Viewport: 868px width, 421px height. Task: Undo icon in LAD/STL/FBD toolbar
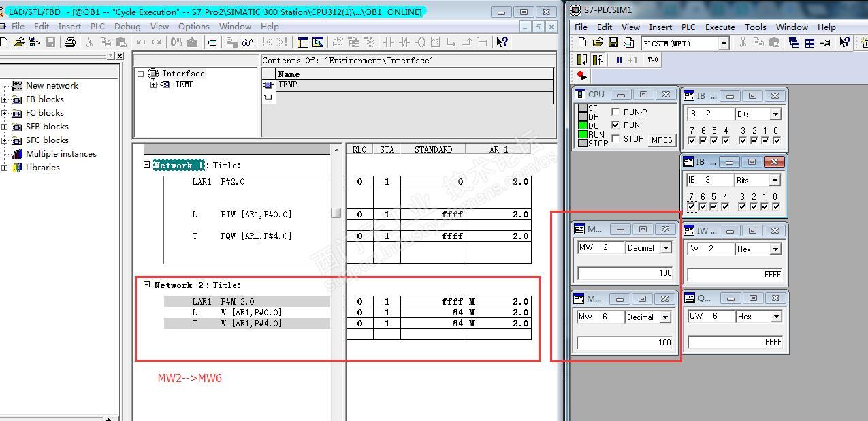(141, 42)
